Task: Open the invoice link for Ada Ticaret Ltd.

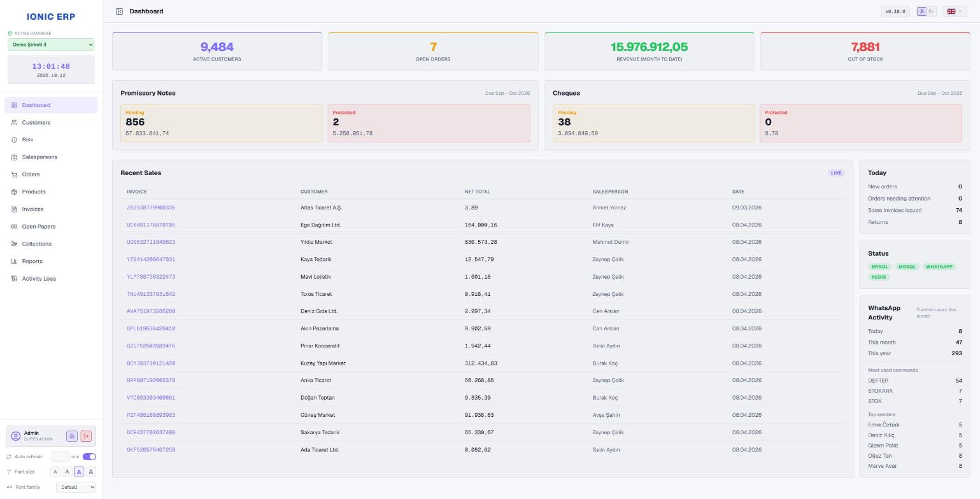Action: coord(151,450)
